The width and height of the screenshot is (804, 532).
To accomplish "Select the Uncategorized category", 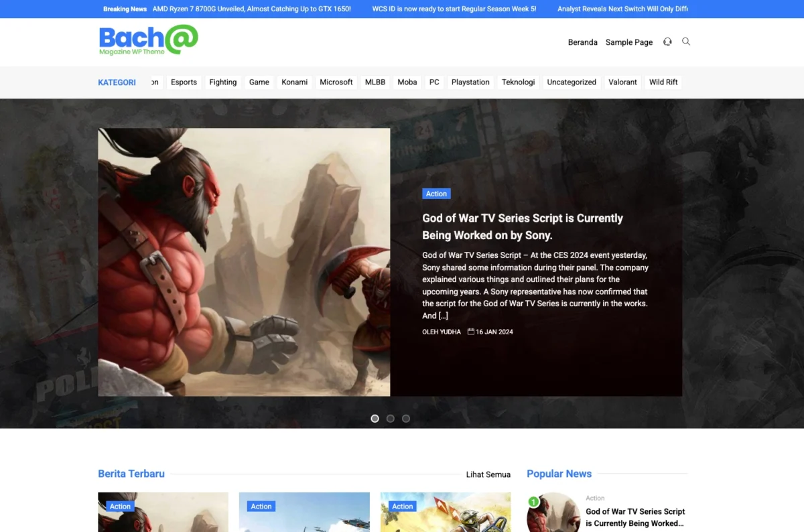I will (572, 82).
